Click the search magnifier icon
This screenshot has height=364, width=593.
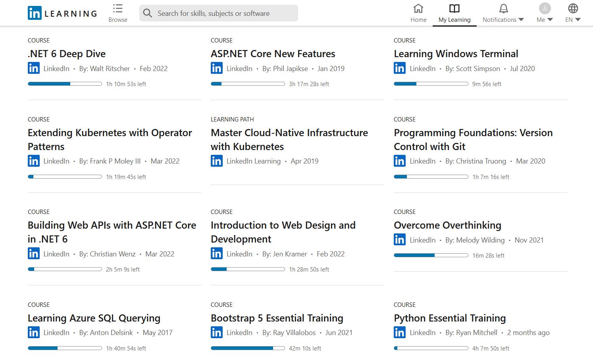[147, 13]
